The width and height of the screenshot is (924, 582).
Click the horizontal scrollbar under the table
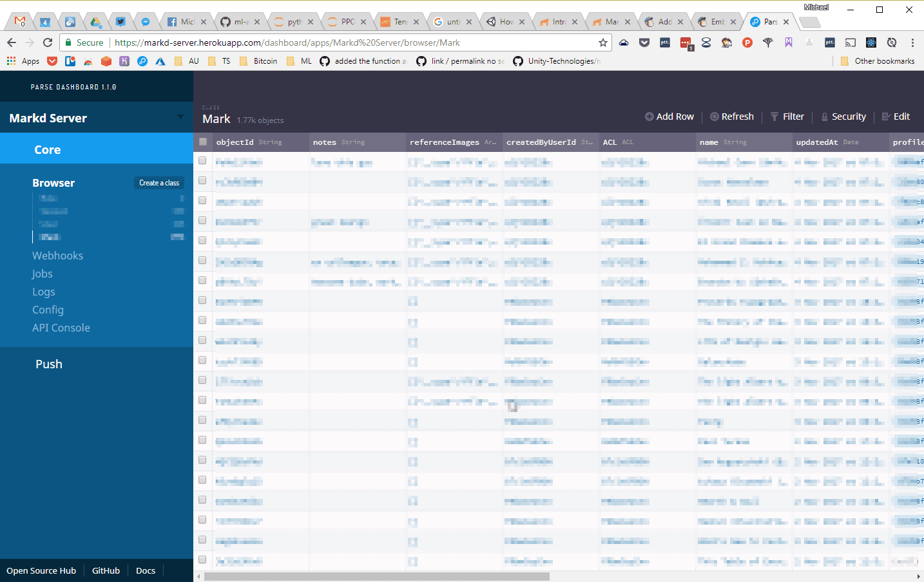tap(377, 577)
